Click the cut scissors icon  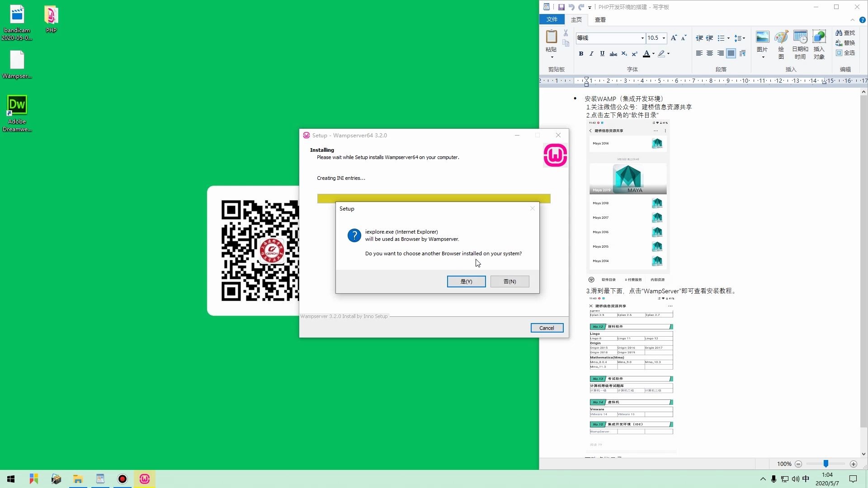click(x=566, y=33)
